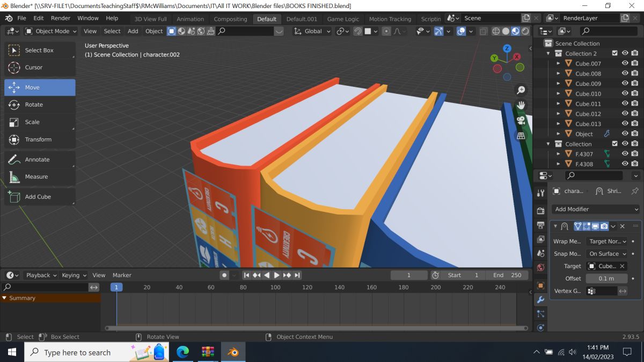Pick the Scale tool
Viewport: 644px width, 362px height.
point(40,122)
